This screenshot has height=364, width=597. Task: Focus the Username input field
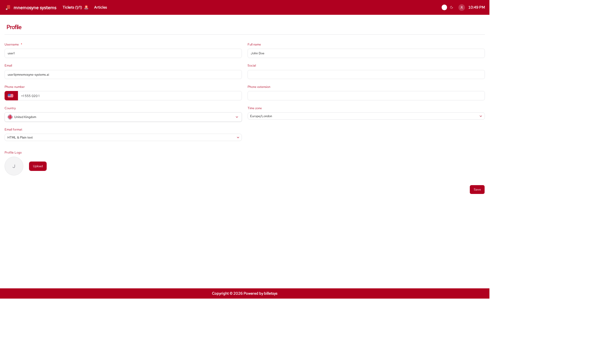(123, 53)
